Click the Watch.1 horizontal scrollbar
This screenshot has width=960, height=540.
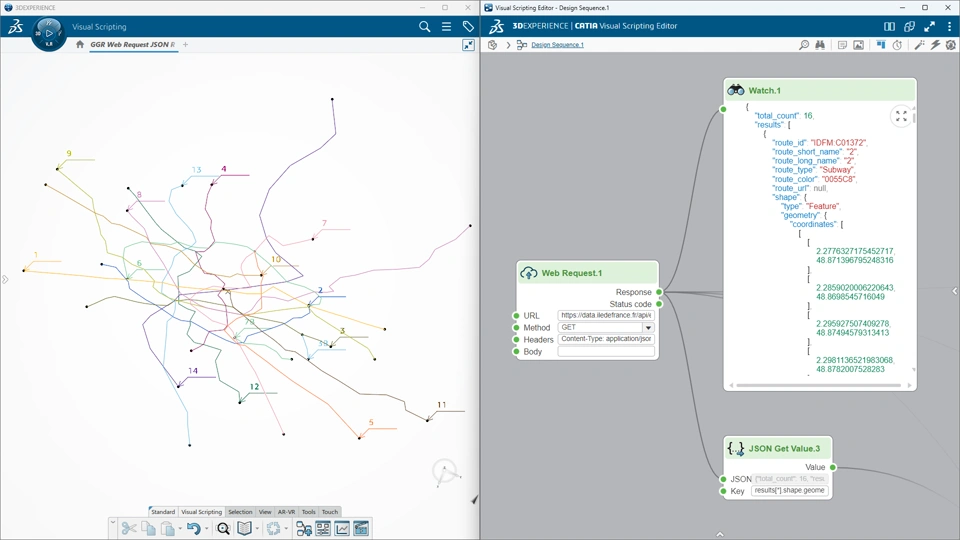tap(819, 385)
